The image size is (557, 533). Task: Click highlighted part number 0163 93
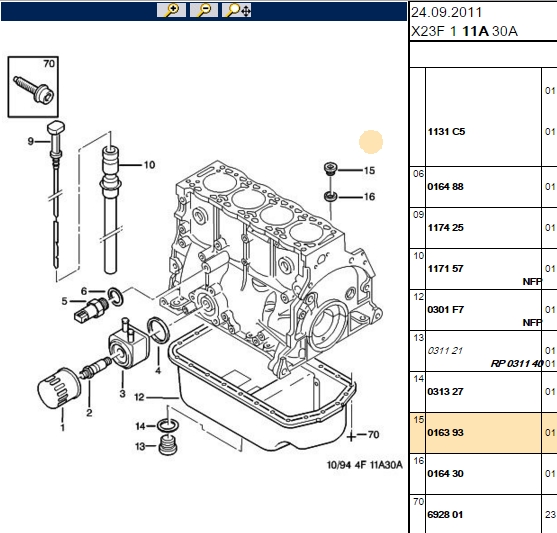445,432
